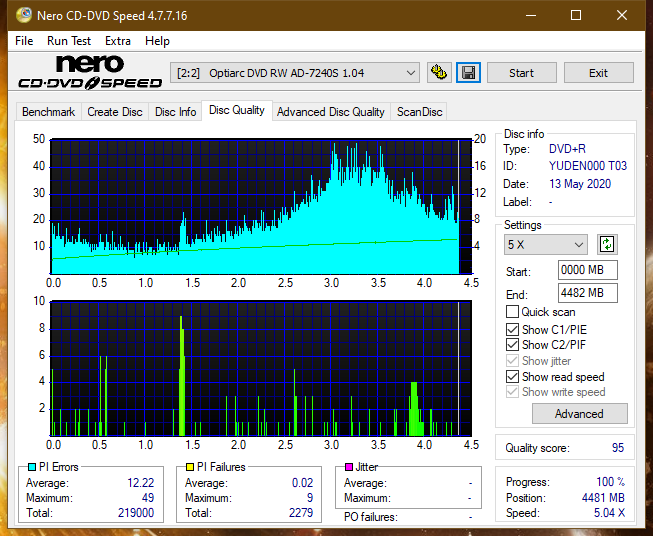Toggle the Show jitter checkbox
The width and height of the screenshot is (653, 536).
point(512,360)
